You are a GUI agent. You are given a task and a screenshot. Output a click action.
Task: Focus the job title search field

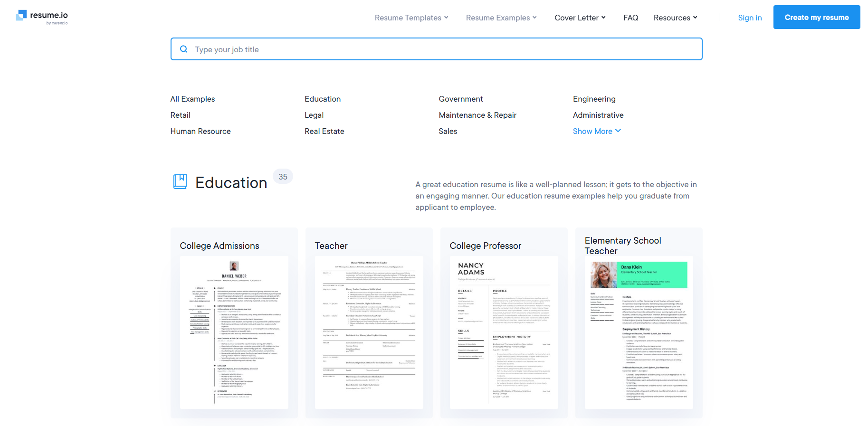[437, 49]
